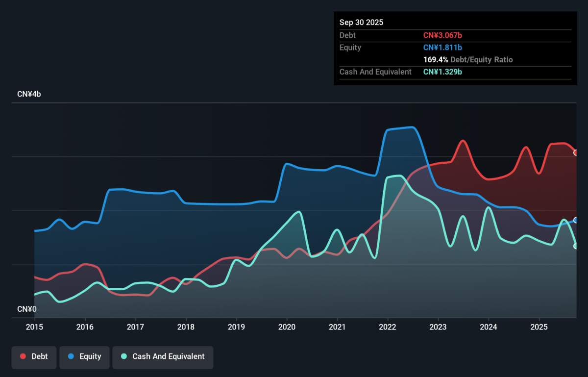Click the Sep 30 2025 tooltip date
Screen dimensions: 588x377
[362, 23]
